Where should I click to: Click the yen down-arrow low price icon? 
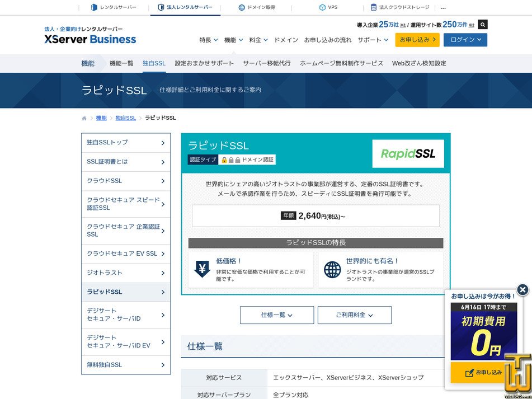[x=202, y=269]
